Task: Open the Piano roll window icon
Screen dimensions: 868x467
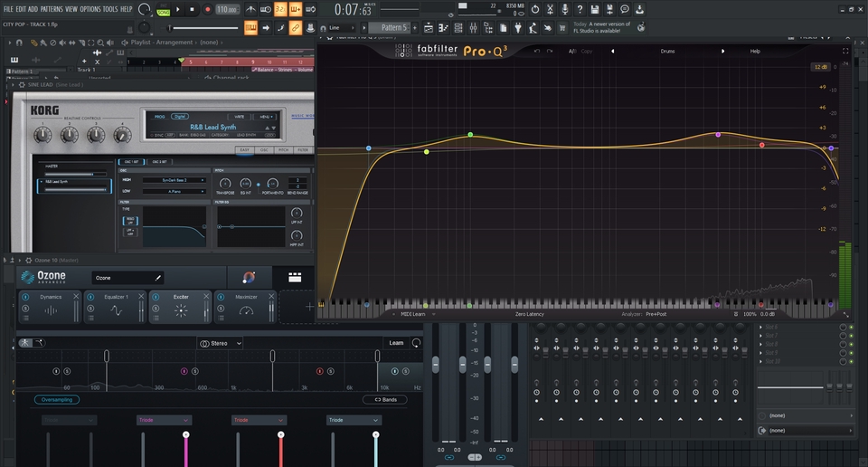Action: pyautogui.click(x=443, y=28)
